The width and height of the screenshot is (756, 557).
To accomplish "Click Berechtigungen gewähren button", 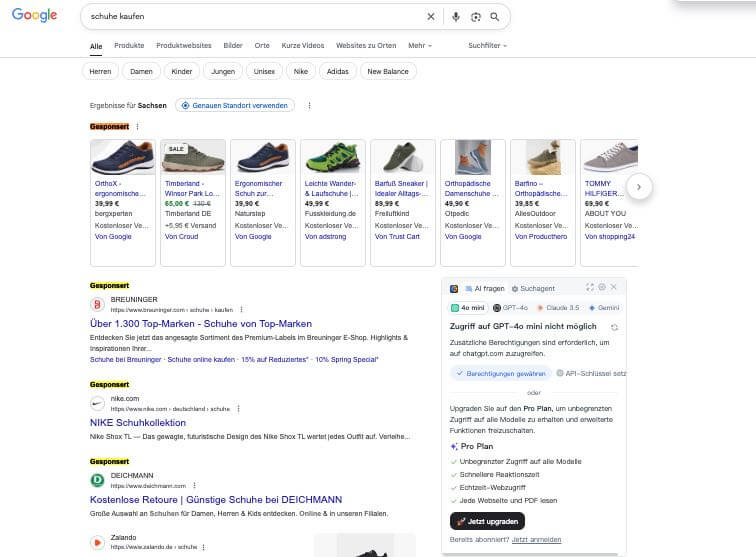I will click(x=501, y=373).
